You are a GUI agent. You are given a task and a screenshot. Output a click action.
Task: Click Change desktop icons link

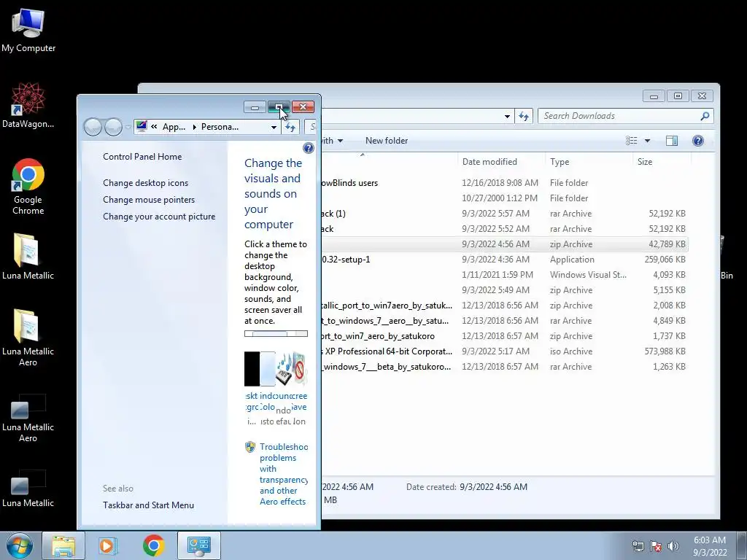pos(145,183)
